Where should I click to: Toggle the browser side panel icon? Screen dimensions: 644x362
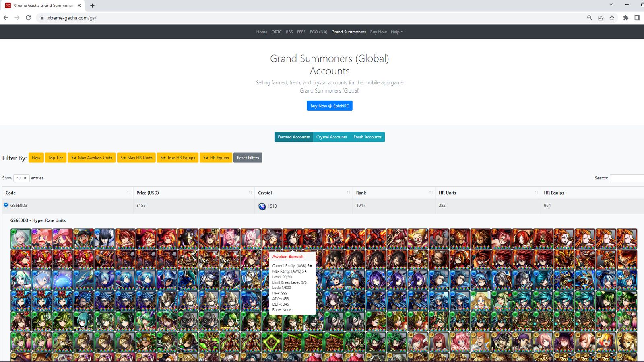[x=637, y=18]
